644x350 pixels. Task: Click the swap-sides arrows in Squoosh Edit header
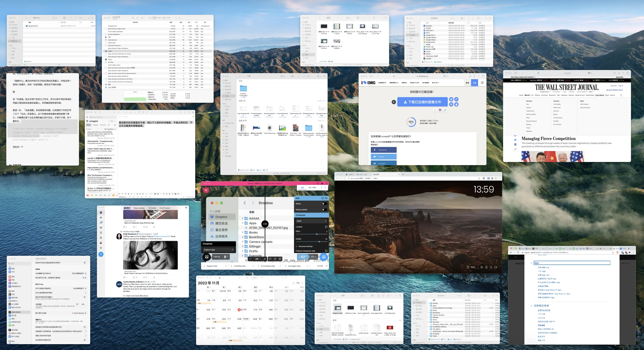pyautogui.click(x=326, y=198)
